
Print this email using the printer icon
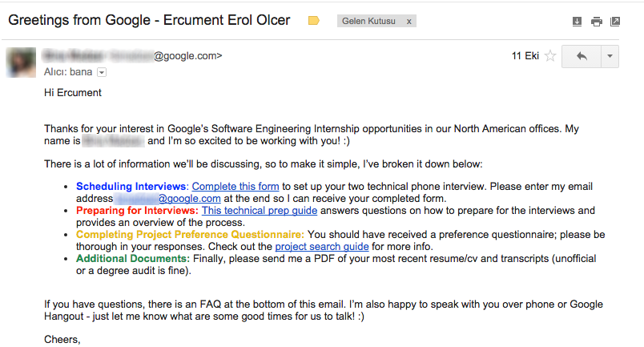tap(596, 22)
